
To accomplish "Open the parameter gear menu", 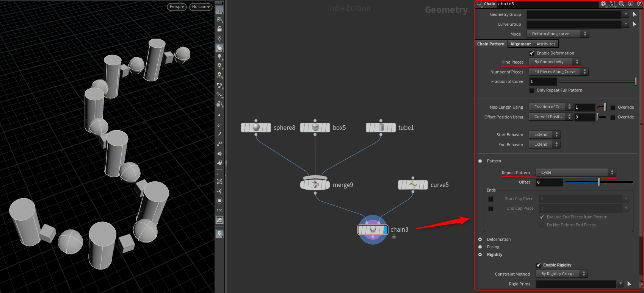I will point(603,4).
